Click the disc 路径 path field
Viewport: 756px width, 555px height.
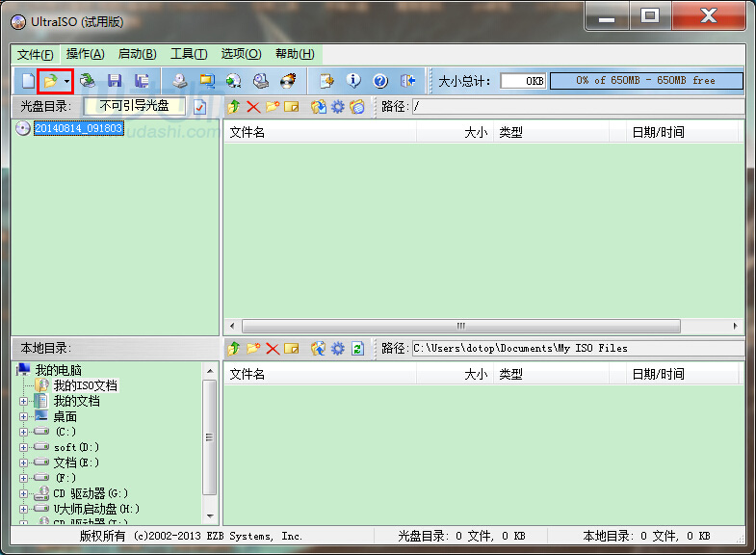pyautogui.click(x=578, y=106)
